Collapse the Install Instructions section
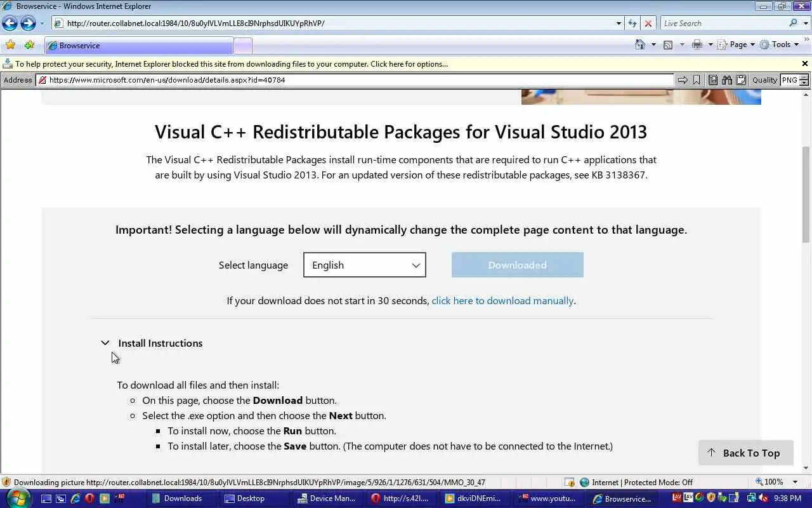This screenshot has width=812, height=508. click(105, 343)
